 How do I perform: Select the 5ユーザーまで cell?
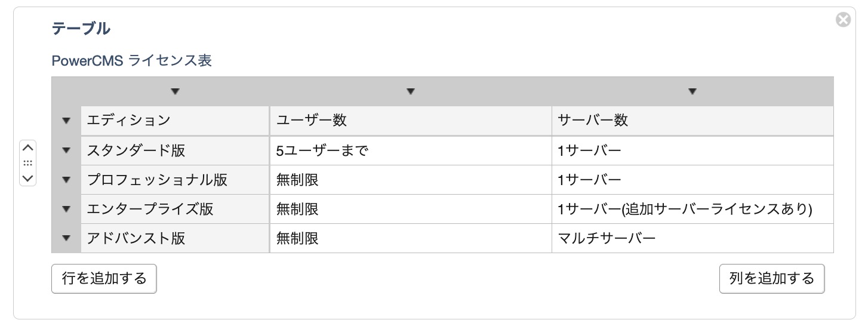410,151
